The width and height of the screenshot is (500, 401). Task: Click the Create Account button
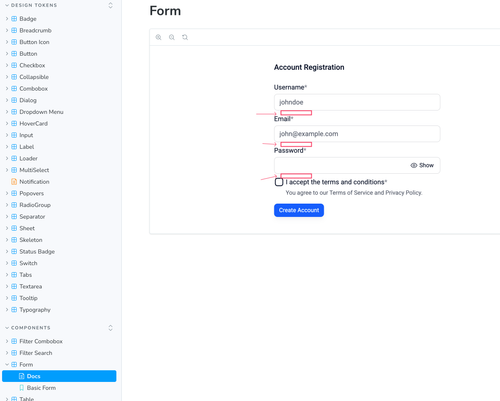click(299, 210)
